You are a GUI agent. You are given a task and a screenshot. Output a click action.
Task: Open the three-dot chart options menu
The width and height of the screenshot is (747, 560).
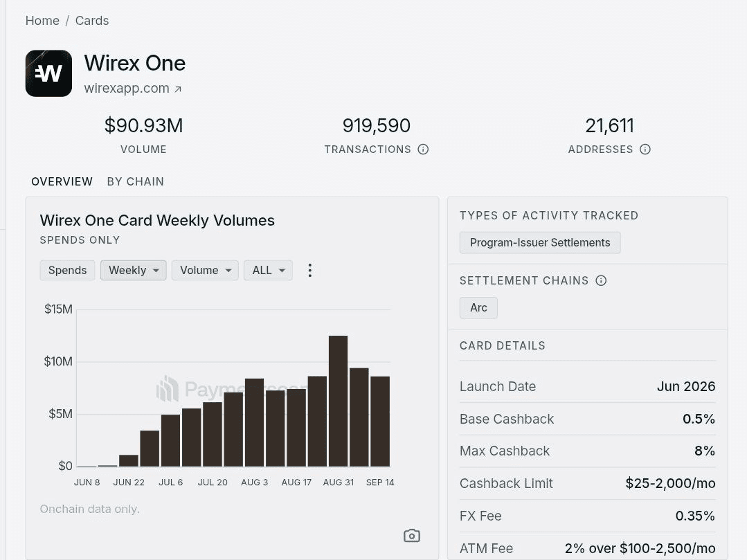tap(310, 271)
